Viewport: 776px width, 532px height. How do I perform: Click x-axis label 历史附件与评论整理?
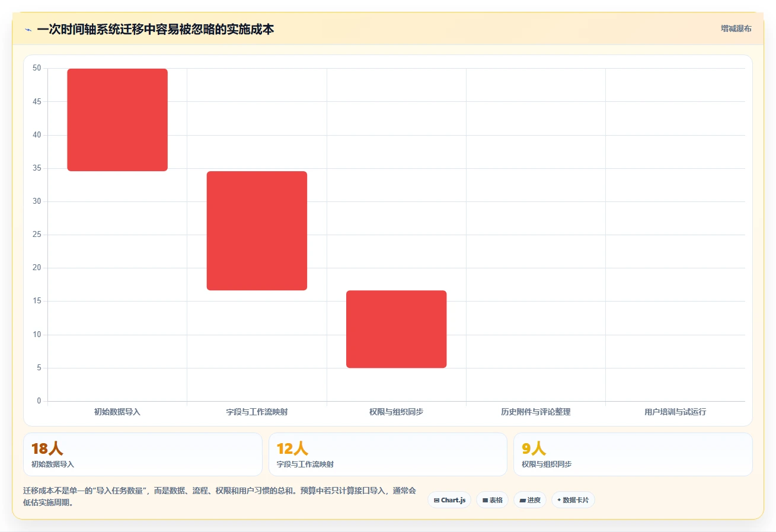tap(536, 412)
